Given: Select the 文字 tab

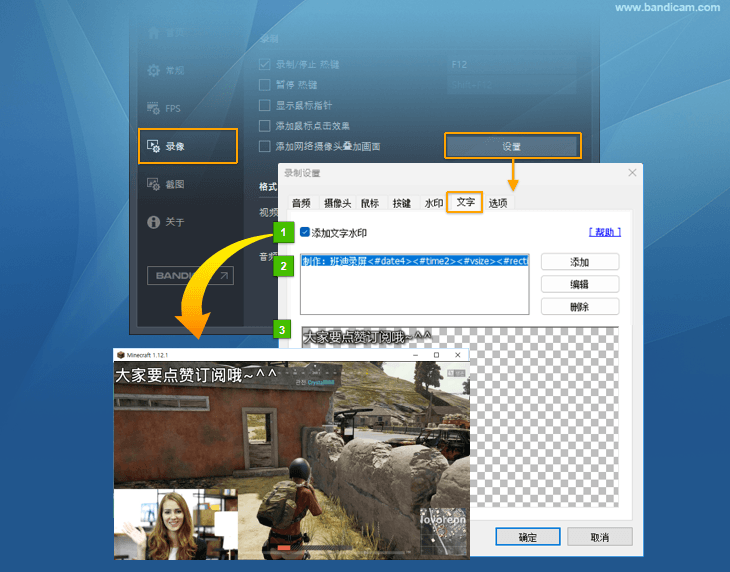Looking at the screenshot, I should pos(465,202).
